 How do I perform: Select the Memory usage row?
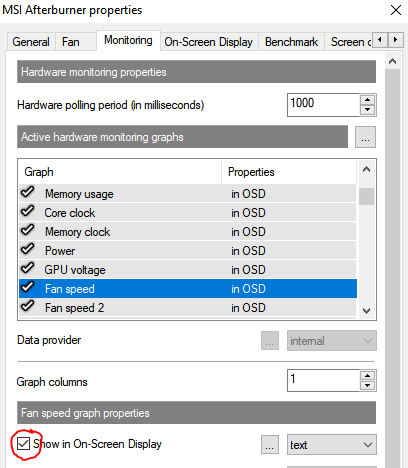(x=188, y=193)
